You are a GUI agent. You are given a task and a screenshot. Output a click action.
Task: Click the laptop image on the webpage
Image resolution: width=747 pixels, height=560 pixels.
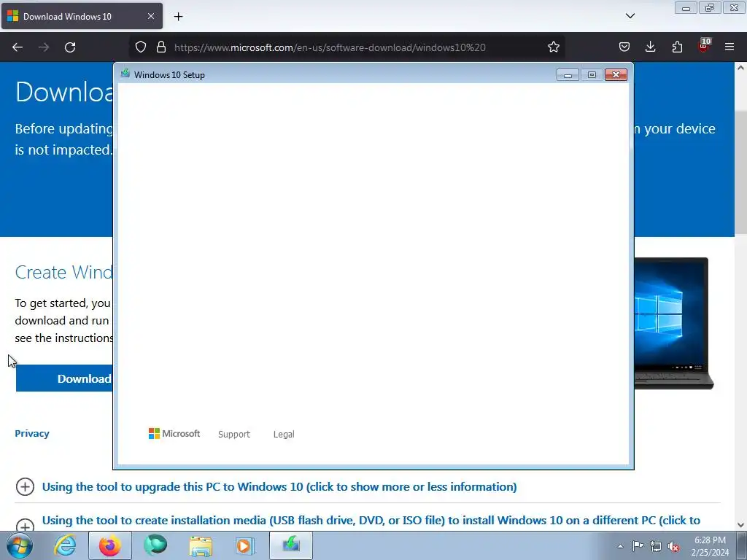(x=673, y=323)
